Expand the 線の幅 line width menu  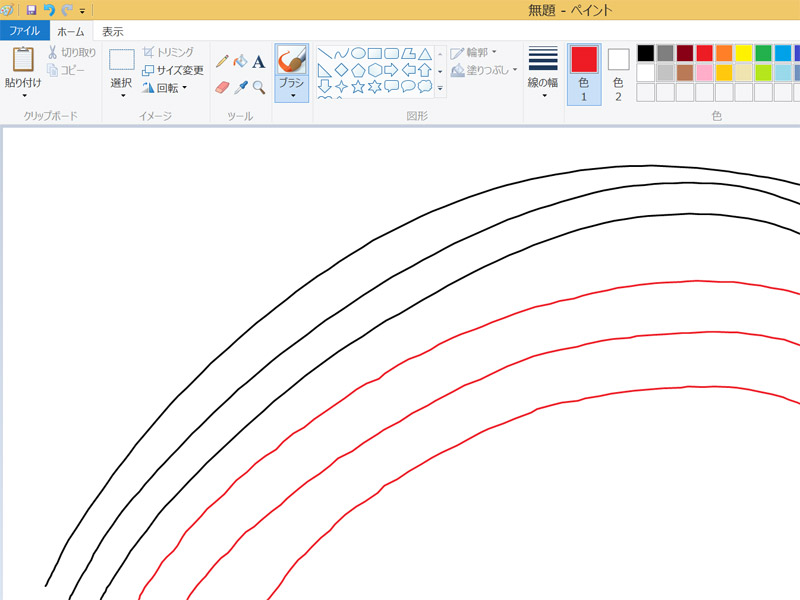(x=543, y=96)
